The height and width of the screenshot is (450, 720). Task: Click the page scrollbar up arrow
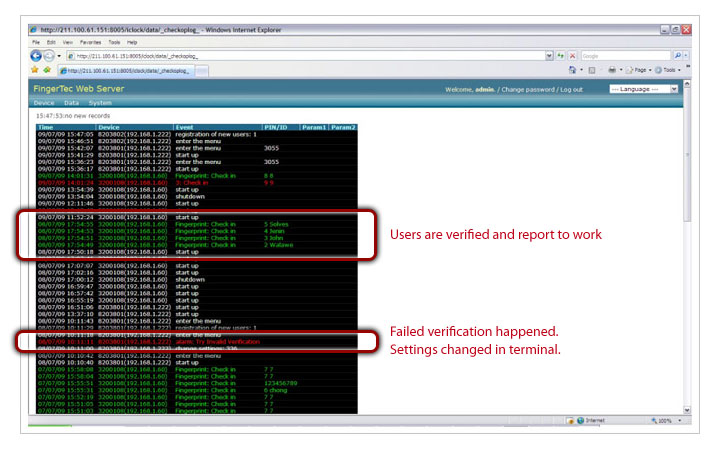click(x=687, y=84)
